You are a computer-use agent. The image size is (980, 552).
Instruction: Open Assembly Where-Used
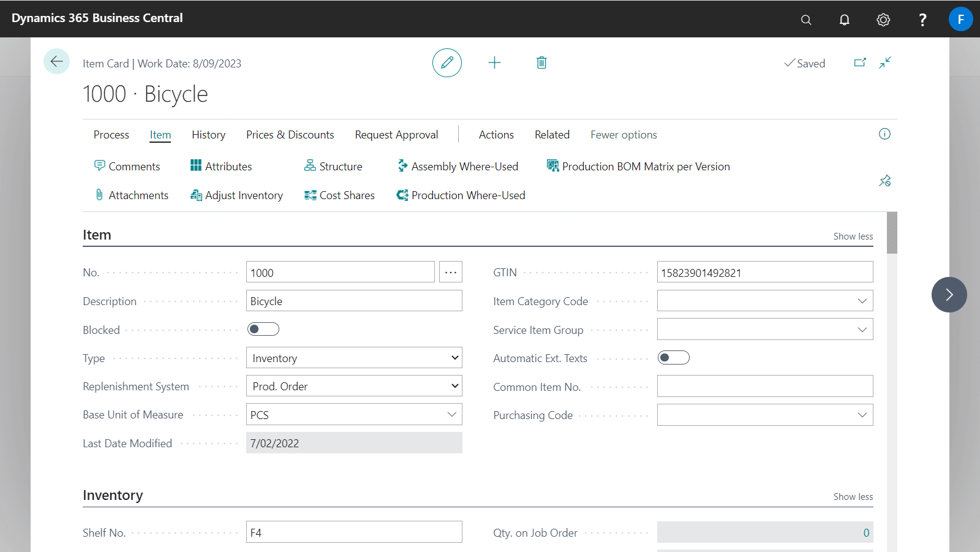(458, 166)
